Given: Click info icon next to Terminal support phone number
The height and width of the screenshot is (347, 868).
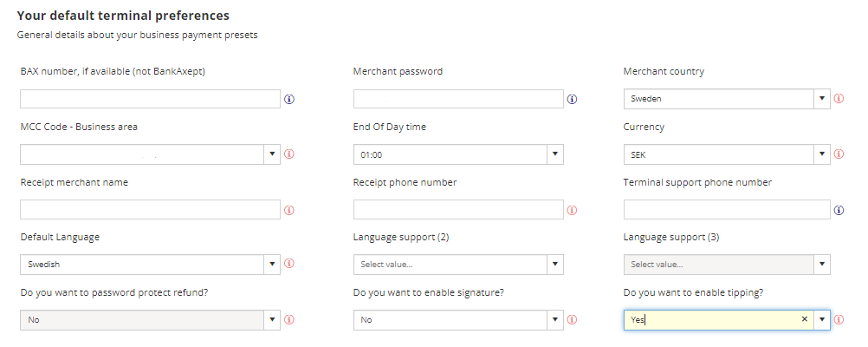Looking at the screenshot, I should pos(839,210).
